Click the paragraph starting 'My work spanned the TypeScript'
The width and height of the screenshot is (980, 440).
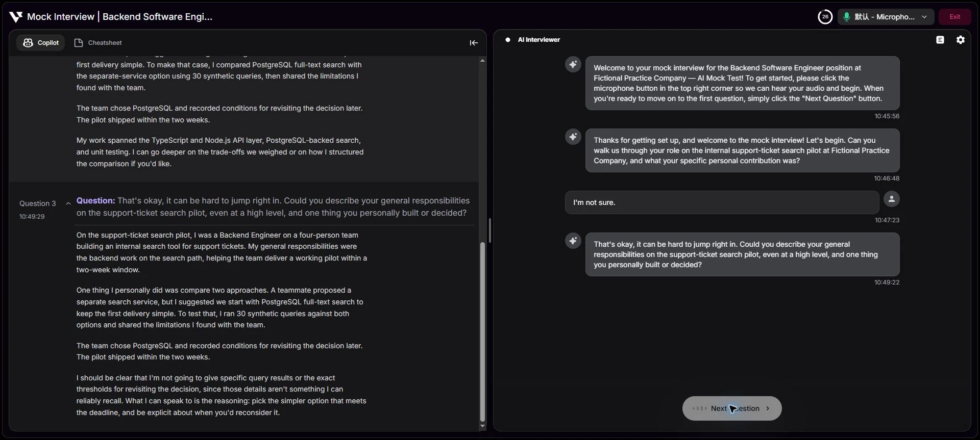click(220, 152)
